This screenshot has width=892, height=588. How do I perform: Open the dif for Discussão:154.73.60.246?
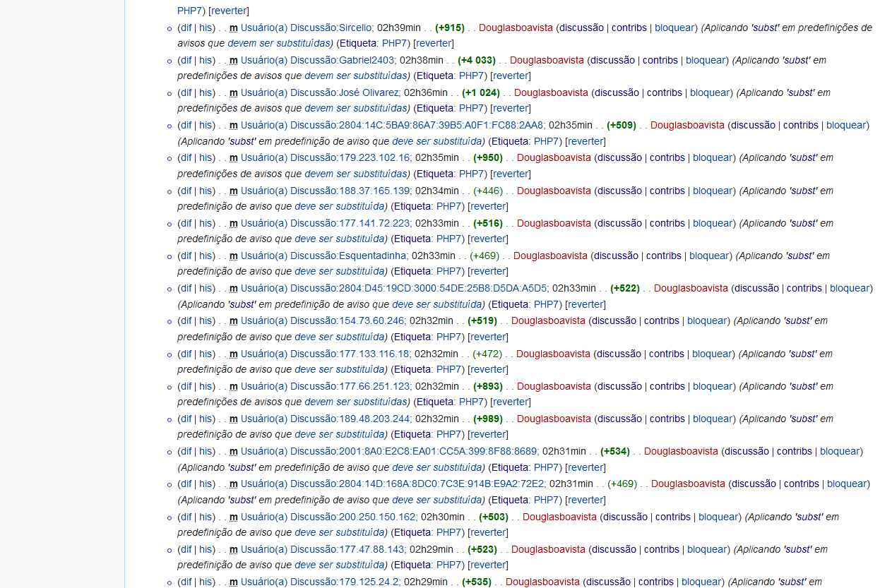(x=186, y=320)
